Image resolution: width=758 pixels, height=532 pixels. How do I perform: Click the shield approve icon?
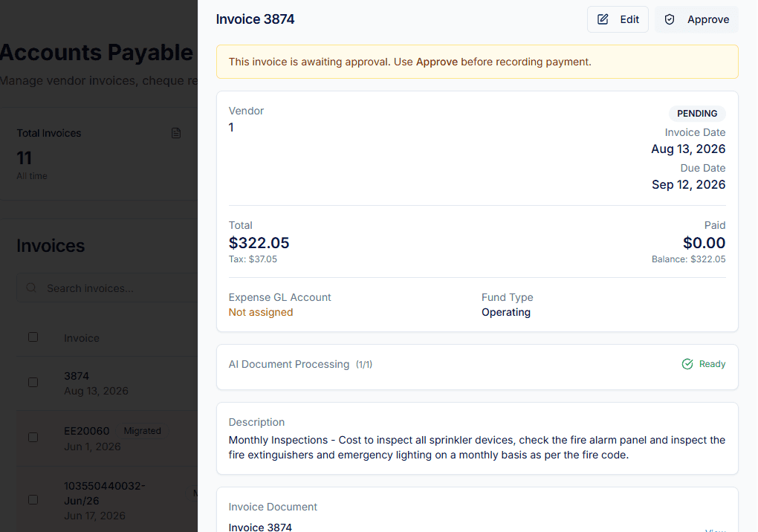tap(670, 19)
